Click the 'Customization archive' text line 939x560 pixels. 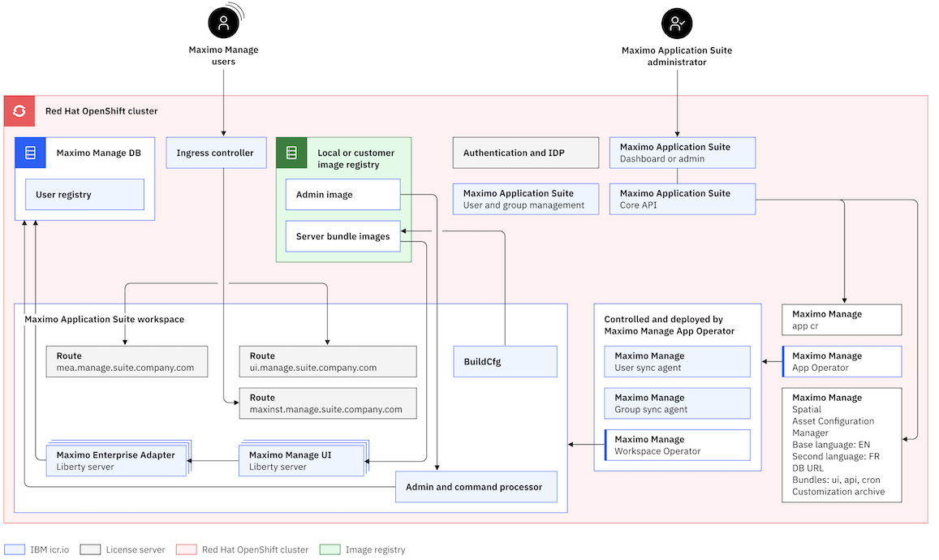click(838, 492)
